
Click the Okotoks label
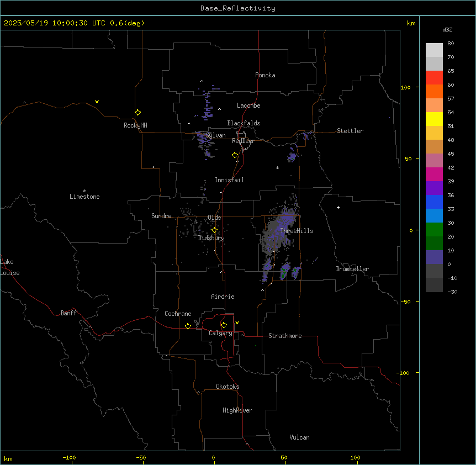pos(228,387)
